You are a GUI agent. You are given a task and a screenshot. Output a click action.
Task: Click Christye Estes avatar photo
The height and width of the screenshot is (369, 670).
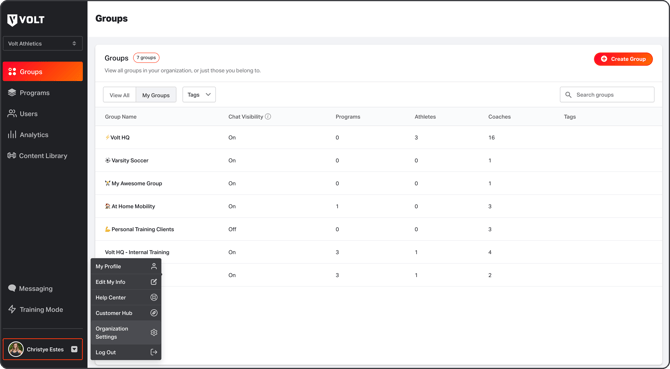click(x=16, y=349)
